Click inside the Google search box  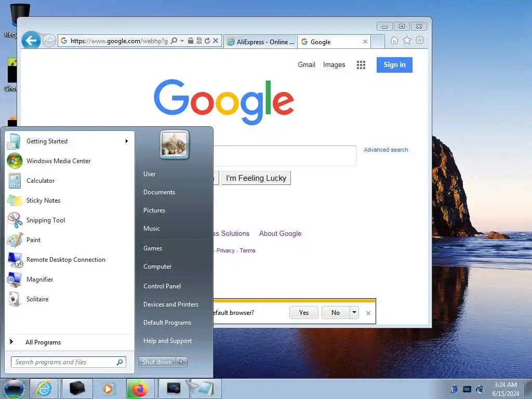tap(285, 156)
